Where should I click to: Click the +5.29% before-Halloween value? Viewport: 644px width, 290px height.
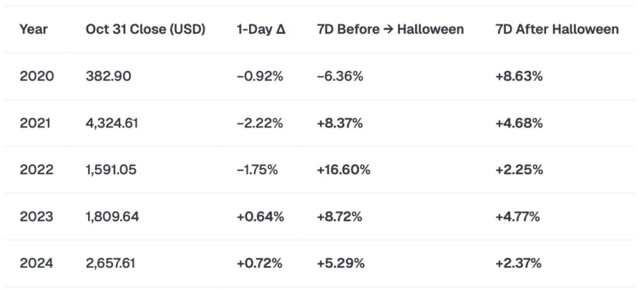tap(340, 264)
